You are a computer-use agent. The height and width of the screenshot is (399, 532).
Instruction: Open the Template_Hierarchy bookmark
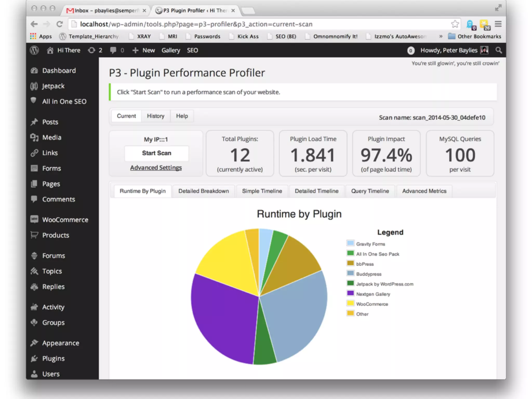pos(89,36)
